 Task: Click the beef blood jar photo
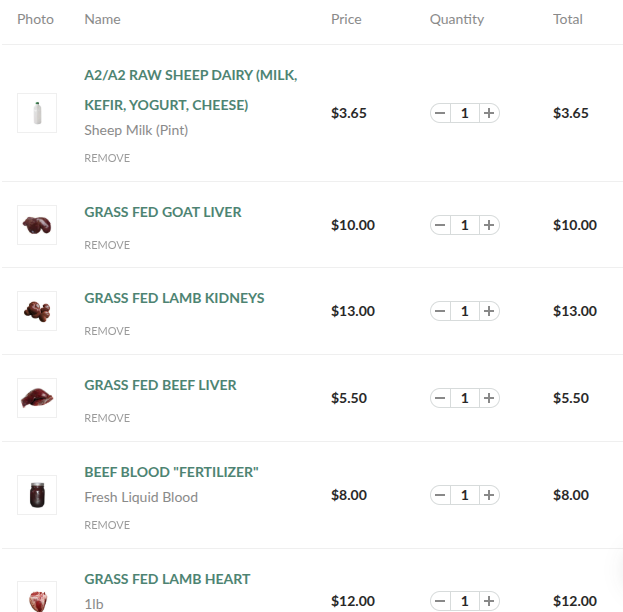37,495
